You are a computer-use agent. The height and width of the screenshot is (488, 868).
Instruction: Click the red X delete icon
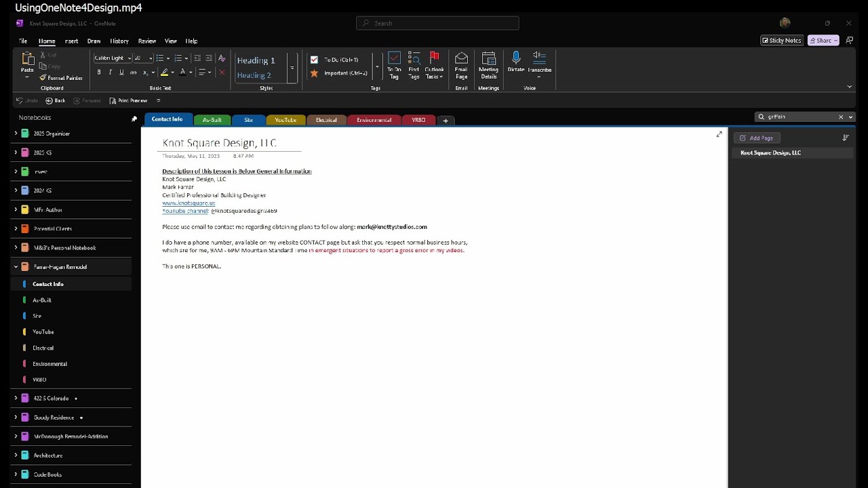[x=222, y=73]
